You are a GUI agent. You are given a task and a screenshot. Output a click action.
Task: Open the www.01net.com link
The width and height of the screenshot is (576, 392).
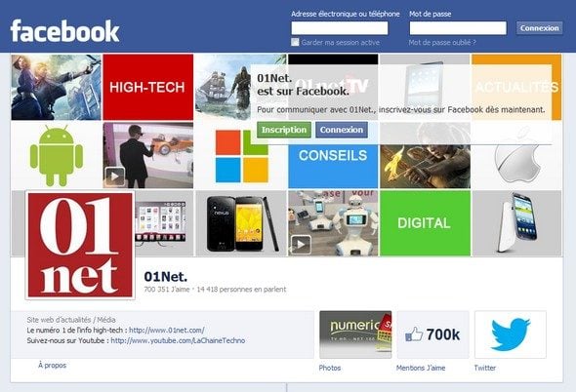pyautogui.click(x=167, y=330)
